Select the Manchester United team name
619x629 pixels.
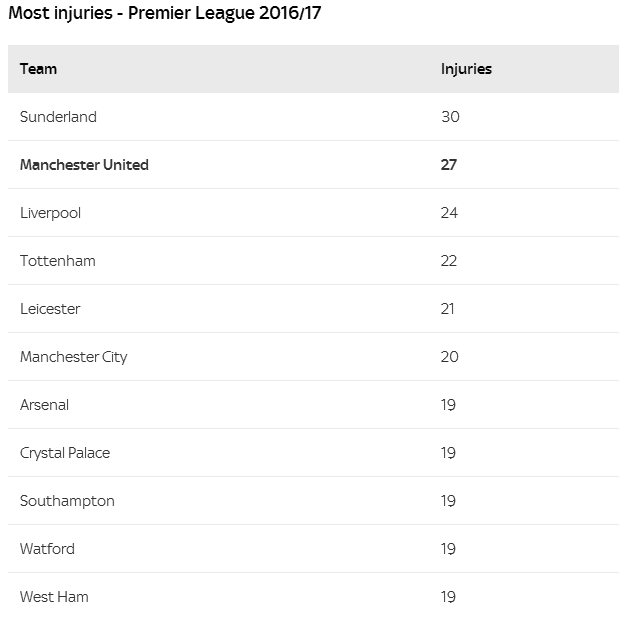(84, 165)
